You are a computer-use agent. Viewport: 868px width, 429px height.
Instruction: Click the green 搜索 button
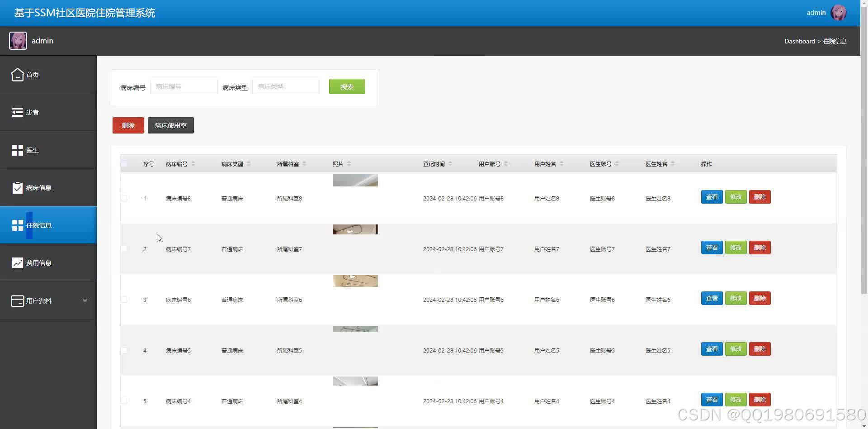click(x=347, y=86)
